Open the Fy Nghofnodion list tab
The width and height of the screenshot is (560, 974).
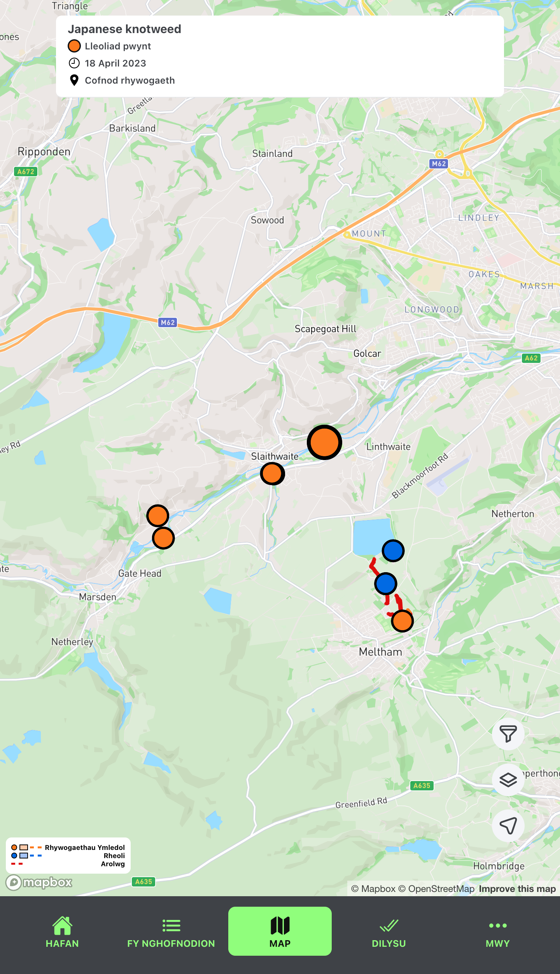171,932
